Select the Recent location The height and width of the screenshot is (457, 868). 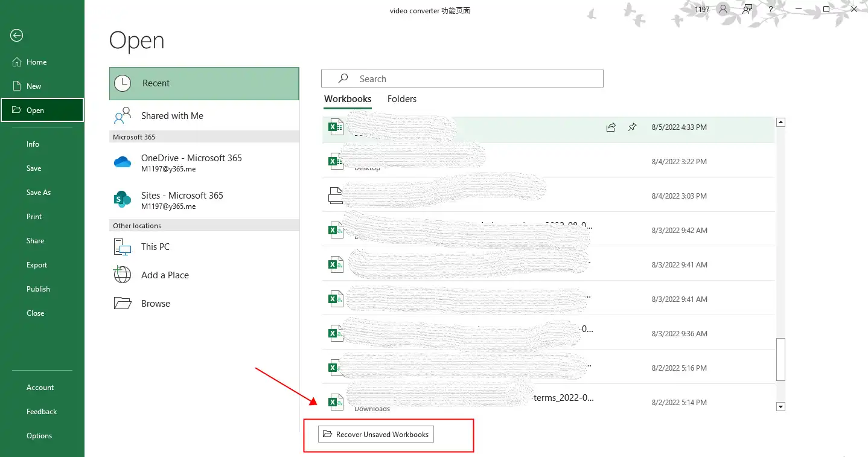[204, 83]
